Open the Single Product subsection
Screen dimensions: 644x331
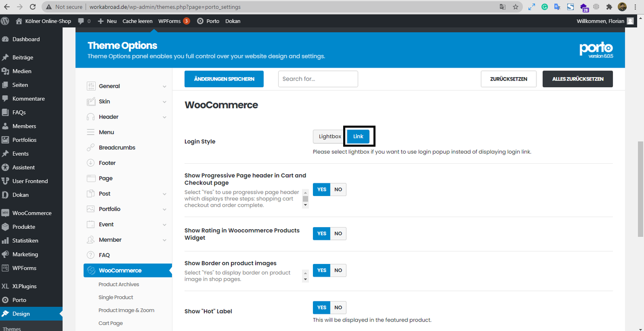(x=116, y=297)
